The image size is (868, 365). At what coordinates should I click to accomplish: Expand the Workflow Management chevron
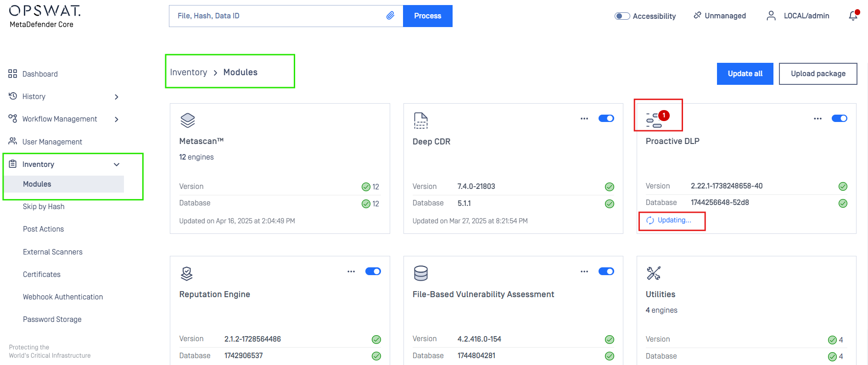pyautogui.click(x=117, y=119)
